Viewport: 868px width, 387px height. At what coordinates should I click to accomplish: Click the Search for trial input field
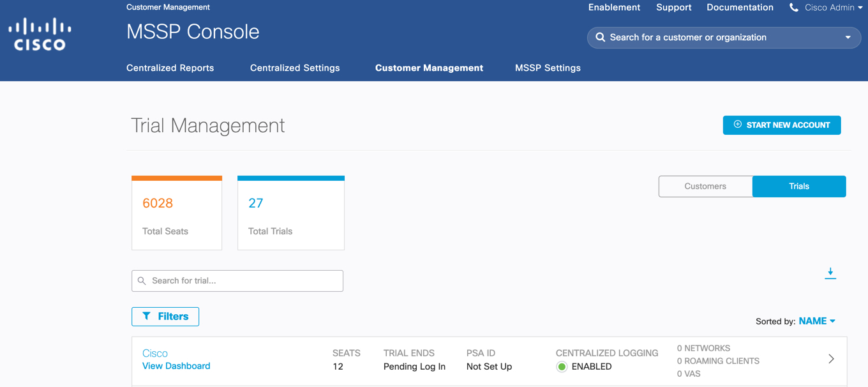point(237,281)
